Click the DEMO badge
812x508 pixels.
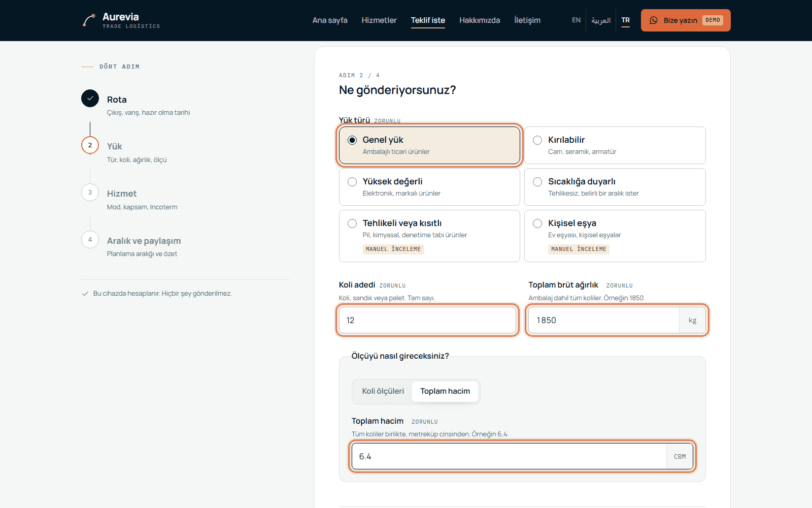pyautogui.click(x=713, y=20)
